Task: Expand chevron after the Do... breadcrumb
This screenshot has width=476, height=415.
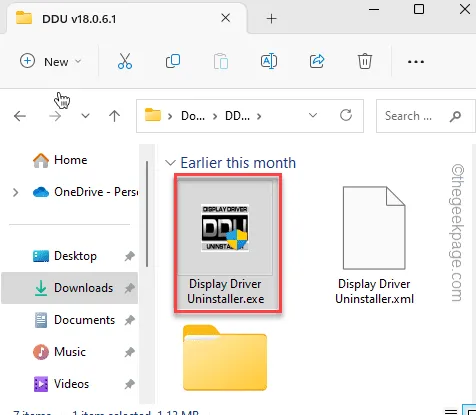Action: coord(215,116)
